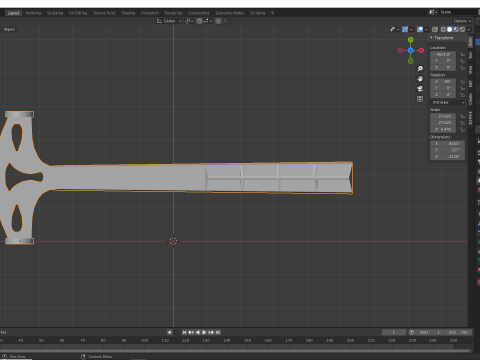Open the selectability and visibility filter dropdown
Viewport: 480px width, 360px height.
coord(394,30)
